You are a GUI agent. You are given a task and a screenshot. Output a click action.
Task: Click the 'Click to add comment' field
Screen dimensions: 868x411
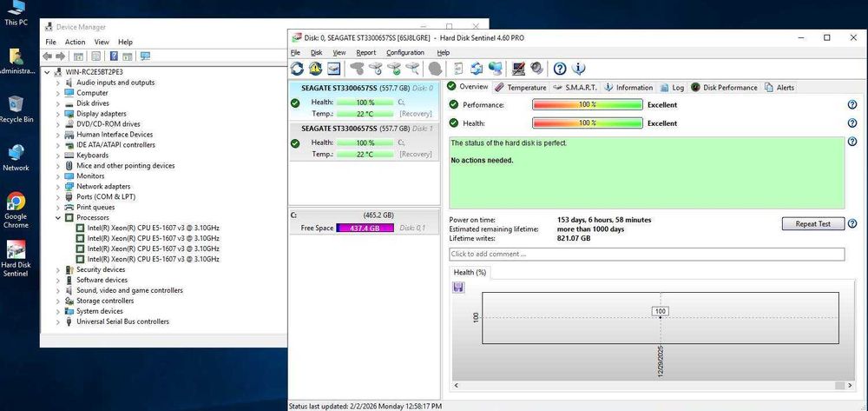pos(647,255)
